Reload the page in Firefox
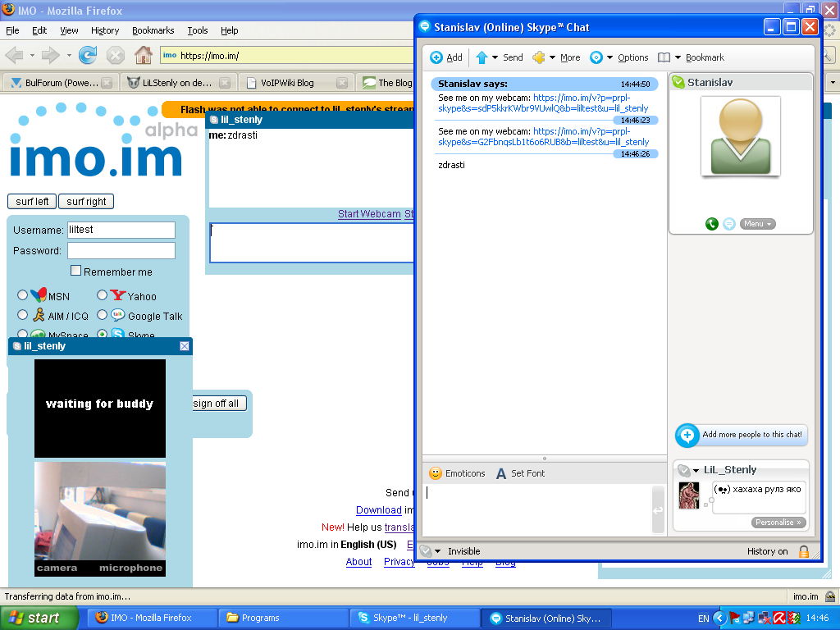 (x=87, y=55)
